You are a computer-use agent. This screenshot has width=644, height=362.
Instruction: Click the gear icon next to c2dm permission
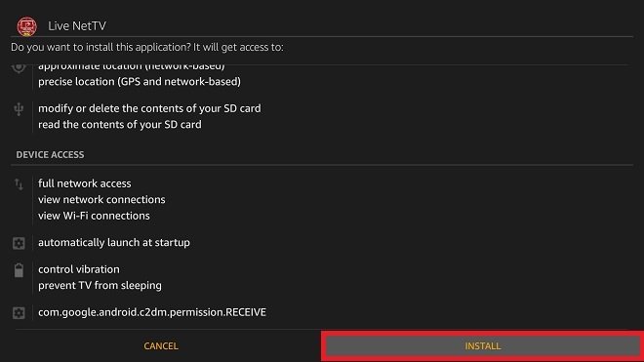pyautogui.click(x=19, y=312)
